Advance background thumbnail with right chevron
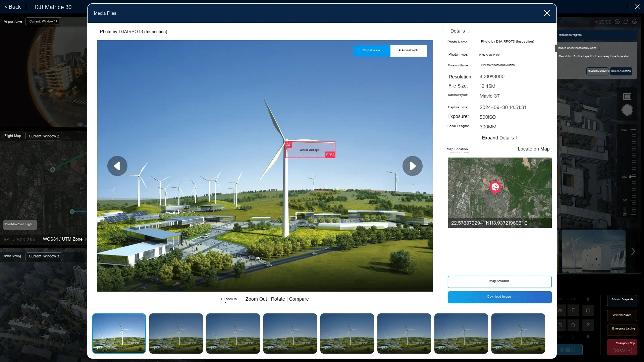The width and height of the screenshot is (644, 362). tap(633, 251)
